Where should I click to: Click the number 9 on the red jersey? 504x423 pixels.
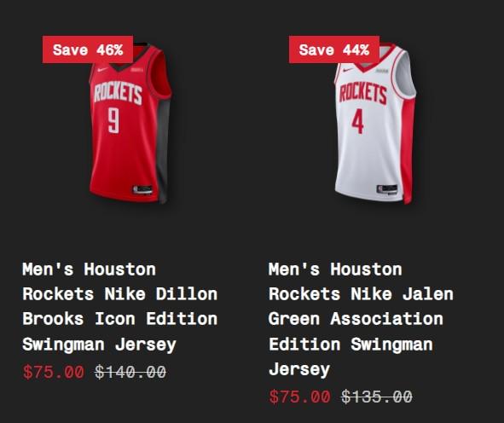pos(113,120)
